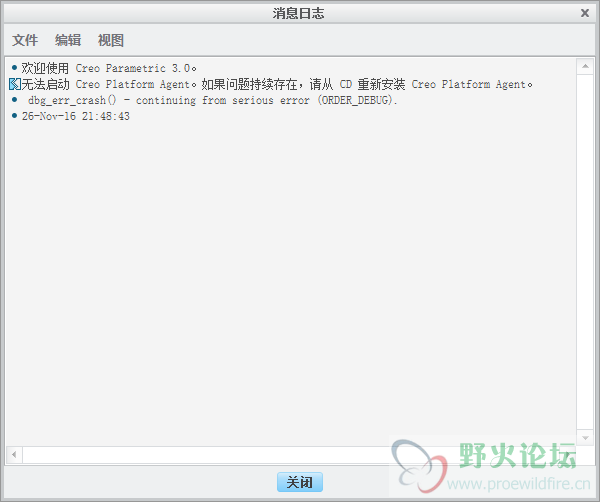600x502 pixels.
Task: Click the warning icon beside 无法启动 message
Action: (15, 84)
